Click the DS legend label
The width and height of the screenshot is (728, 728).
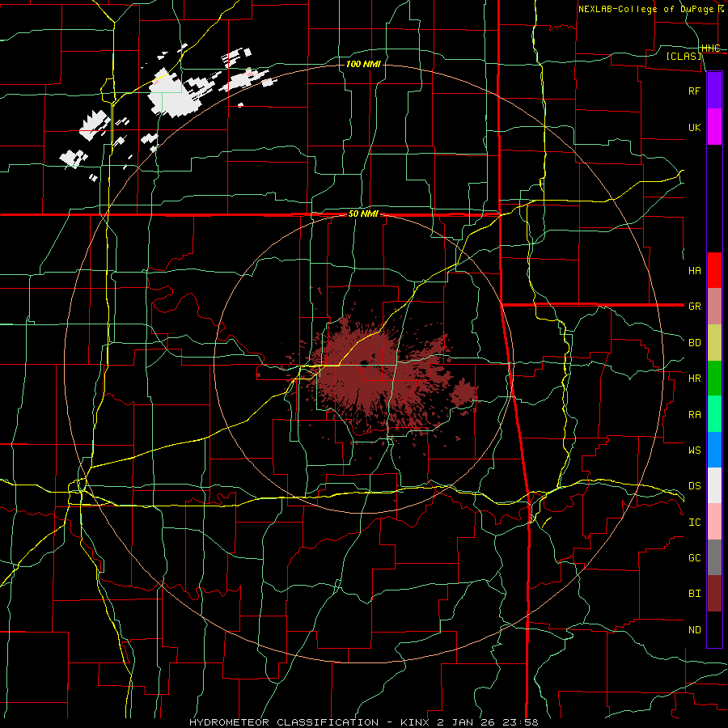click(x=694, y=486)
